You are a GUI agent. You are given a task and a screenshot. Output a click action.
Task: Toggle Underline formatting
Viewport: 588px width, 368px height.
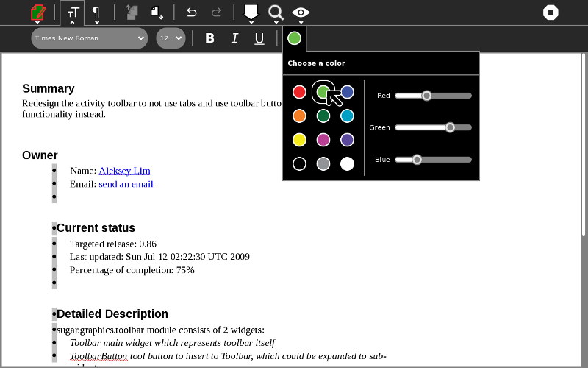click(x=259, y=38)
